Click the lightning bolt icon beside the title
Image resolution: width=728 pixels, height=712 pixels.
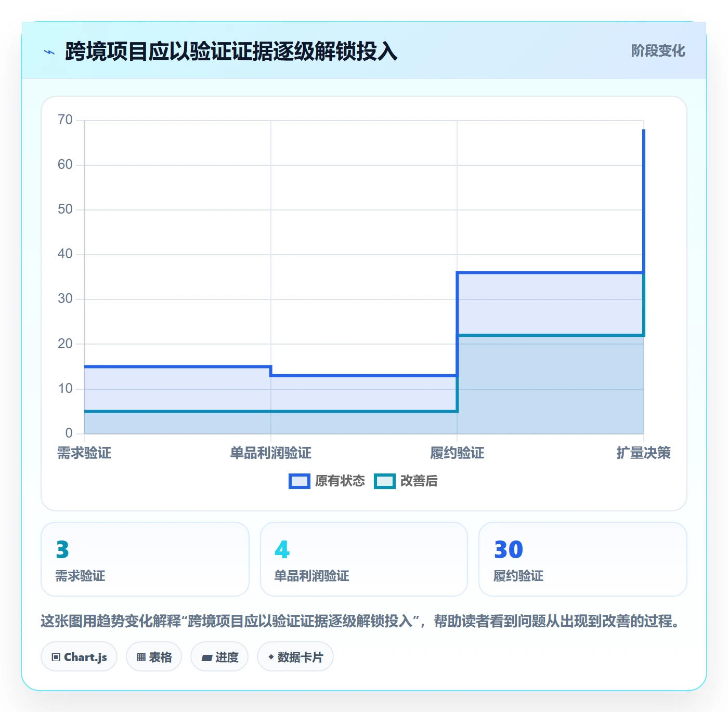[x=49, y=52]
